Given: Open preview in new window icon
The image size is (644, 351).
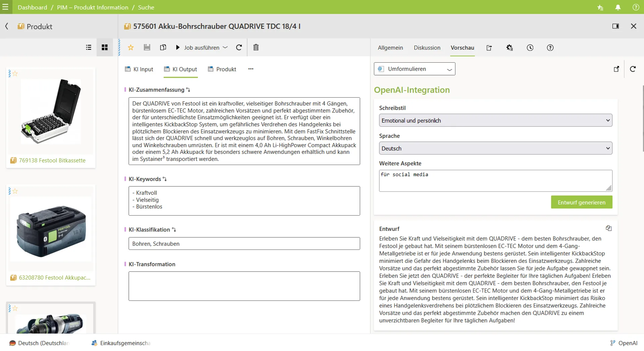Looking at the screenshot, I should [616, 69].
